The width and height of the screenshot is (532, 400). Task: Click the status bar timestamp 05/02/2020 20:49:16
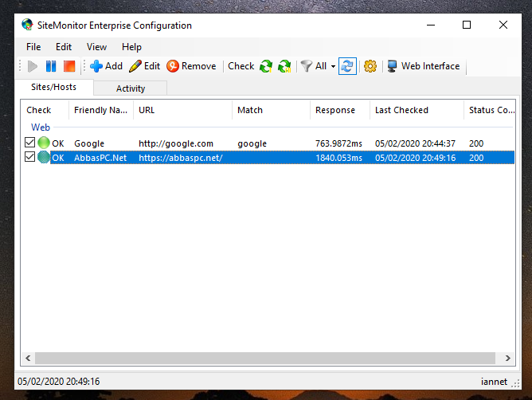click(59, 382)
